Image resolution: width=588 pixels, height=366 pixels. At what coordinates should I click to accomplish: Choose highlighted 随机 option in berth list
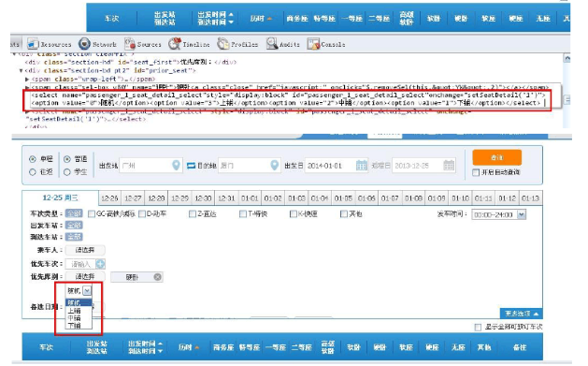click(x=79, y=302)
